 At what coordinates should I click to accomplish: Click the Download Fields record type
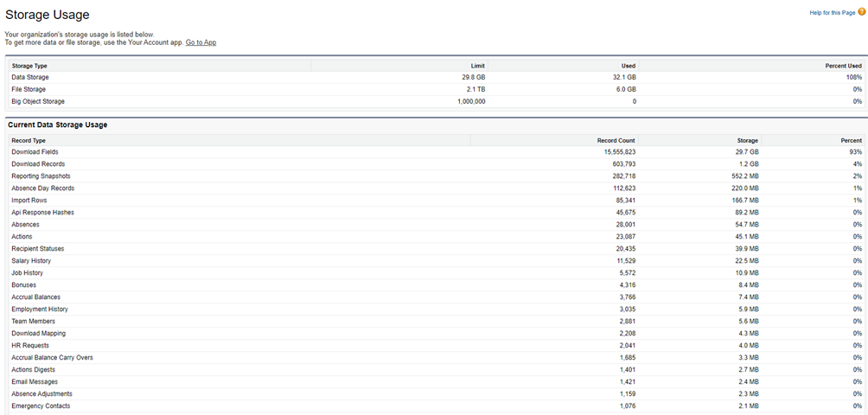point(35,152)
